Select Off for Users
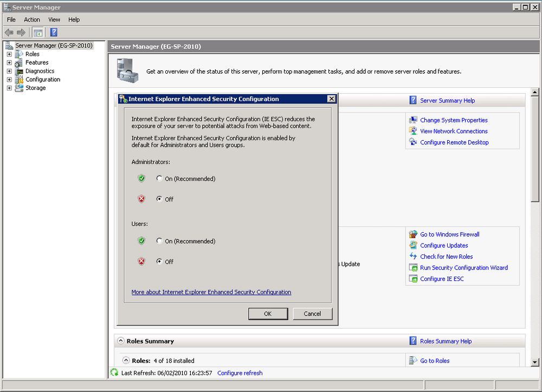Screen dimensions: 542x392 pyautogui.click(x=159, y=261)
